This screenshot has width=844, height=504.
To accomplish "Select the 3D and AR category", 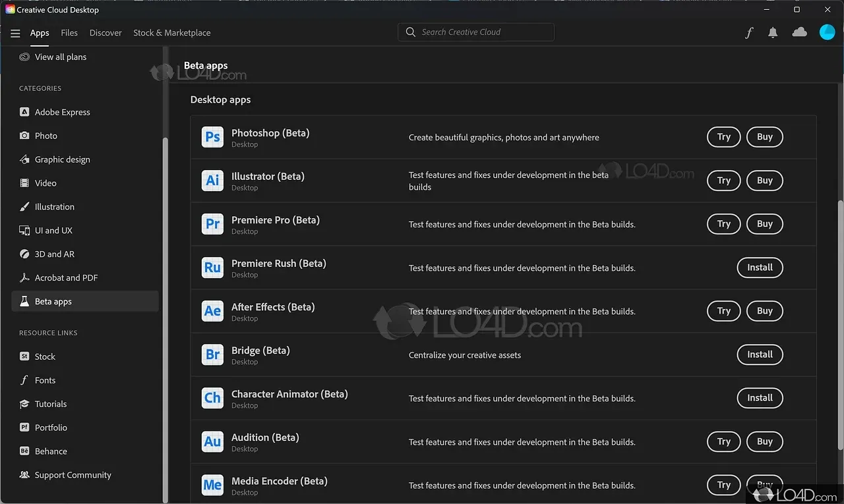I will click(x=85, y=254).
